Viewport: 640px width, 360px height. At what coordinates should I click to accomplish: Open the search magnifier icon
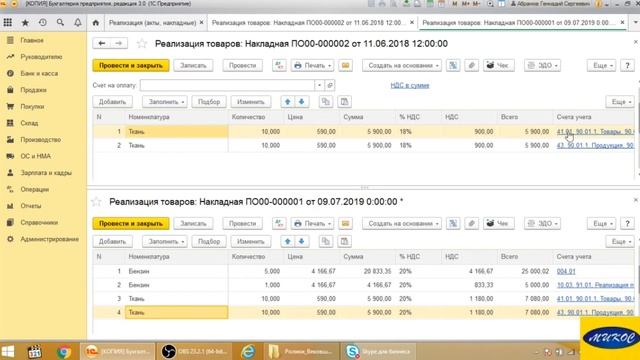(60, 23)
